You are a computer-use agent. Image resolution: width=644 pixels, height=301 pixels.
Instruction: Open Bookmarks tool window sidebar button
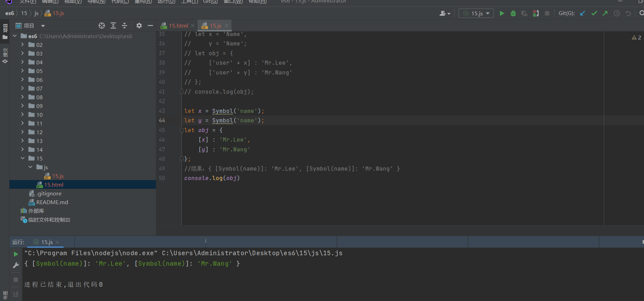[5, 295]
